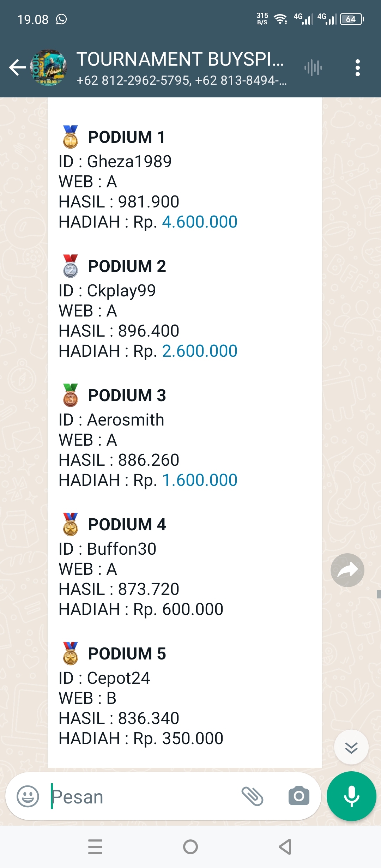Viewport: 381px width, 868px height.
Task: Join the group voice chat waveform icon
Action: (313, 68)
